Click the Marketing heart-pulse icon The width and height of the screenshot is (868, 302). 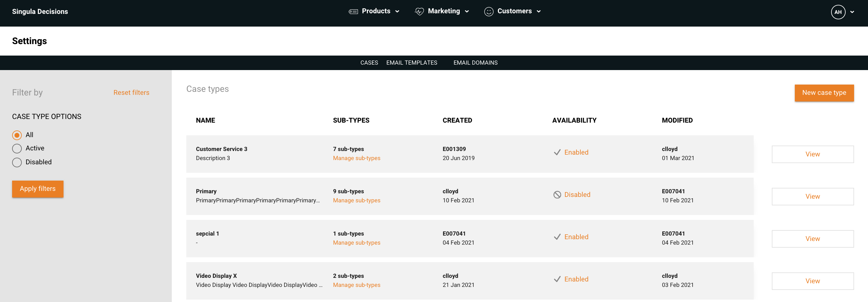coord(419,12)
